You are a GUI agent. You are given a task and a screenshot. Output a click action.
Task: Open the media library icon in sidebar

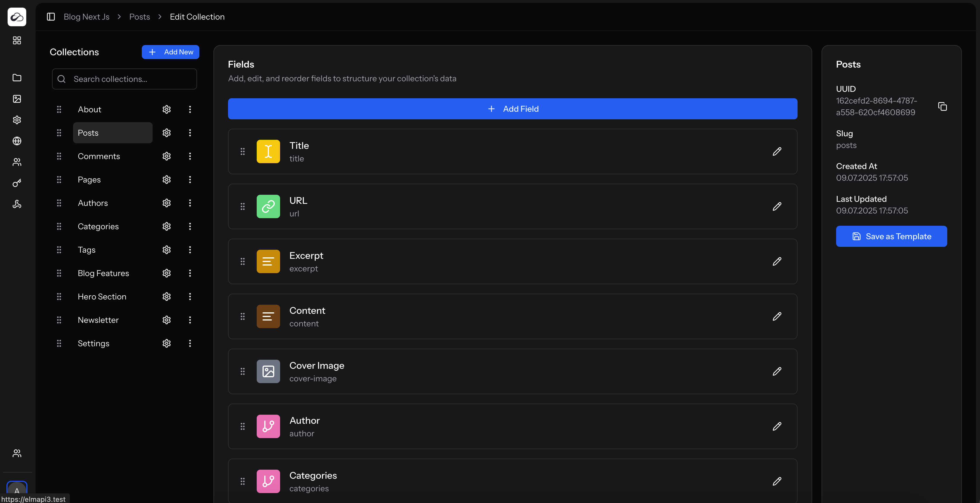pyautogui.click(x=16, y=99)
